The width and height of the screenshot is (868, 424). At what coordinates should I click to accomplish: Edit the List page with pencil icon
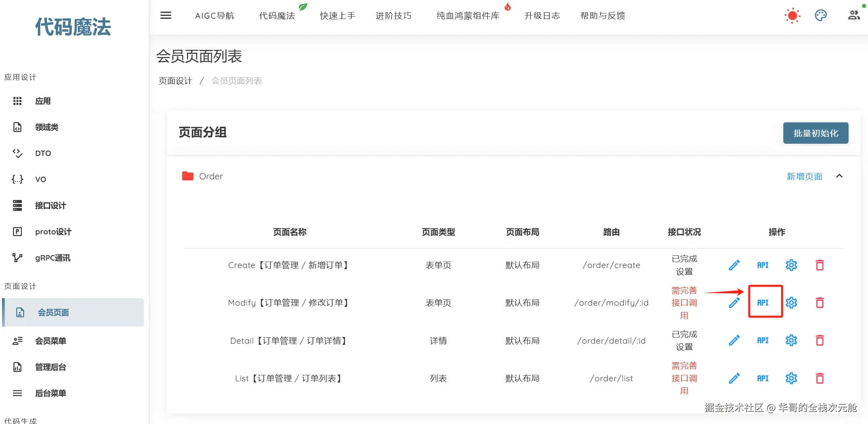point(734,378)
